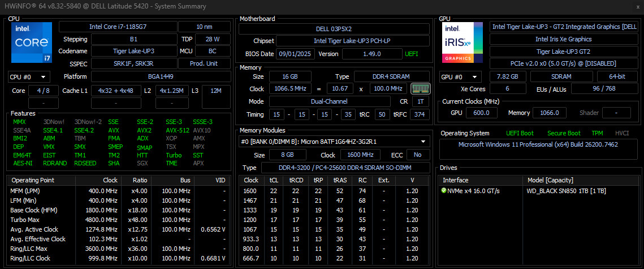Click the Cache L1 value 4x32 + 4x48
Screen dimensions: 644x269
pos(115,91)
